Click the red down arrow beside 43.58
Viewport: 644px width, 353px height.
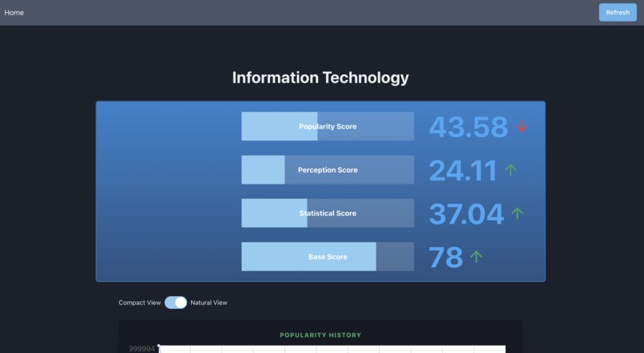(x=522, y=126)
